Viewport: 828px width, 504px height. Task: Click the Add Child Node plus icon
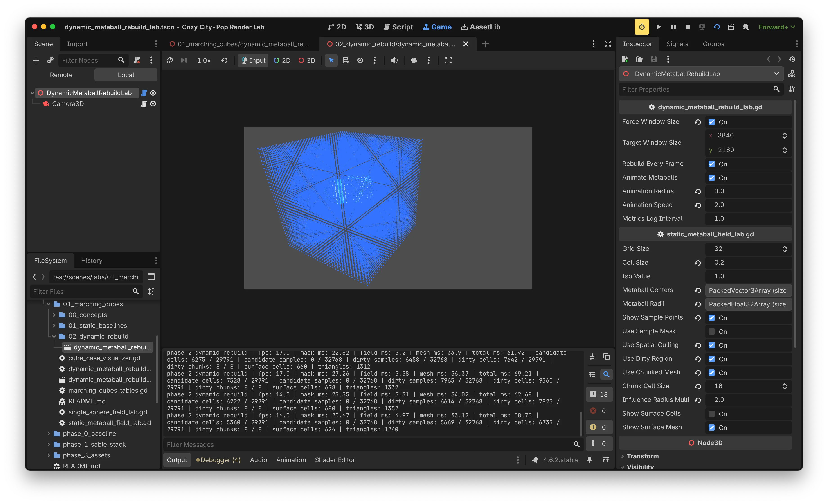tap(36, 60)
